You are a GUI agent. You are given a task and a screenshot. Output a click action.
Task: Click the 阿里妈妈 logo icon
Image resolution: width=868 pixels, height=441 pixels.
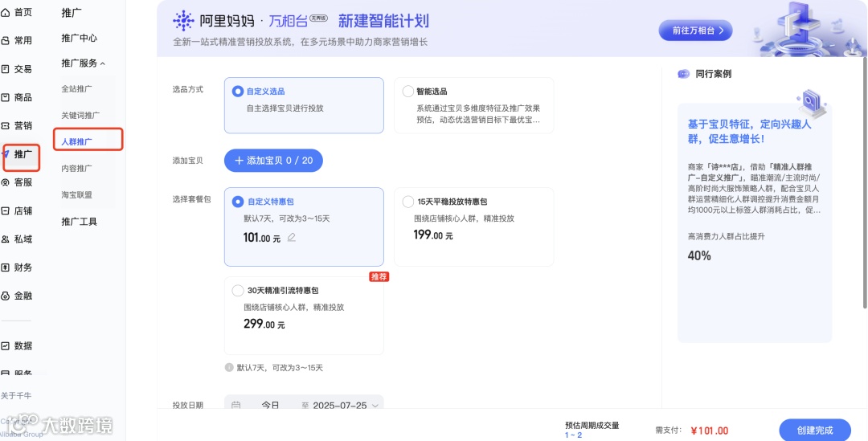[183, 21]
